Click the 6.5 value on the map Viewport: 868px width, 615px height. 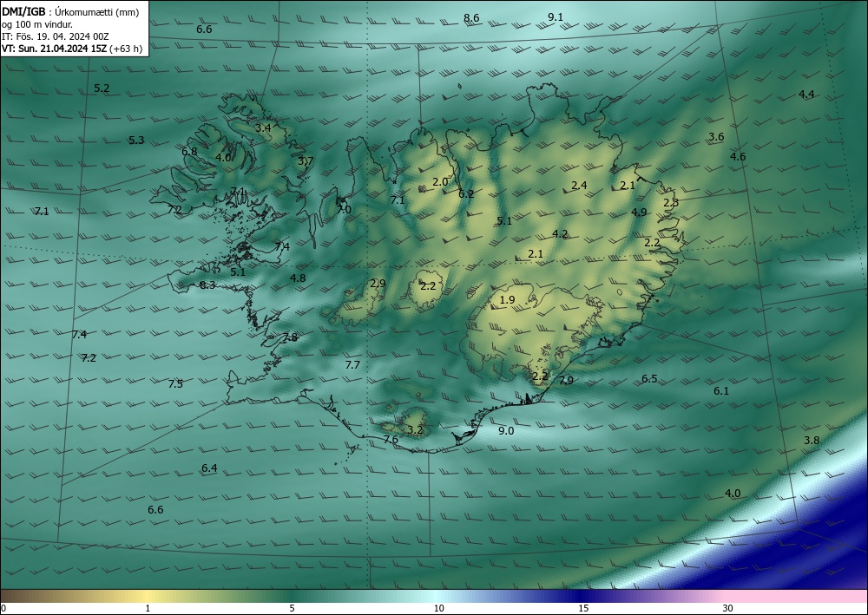coord(649,379)
